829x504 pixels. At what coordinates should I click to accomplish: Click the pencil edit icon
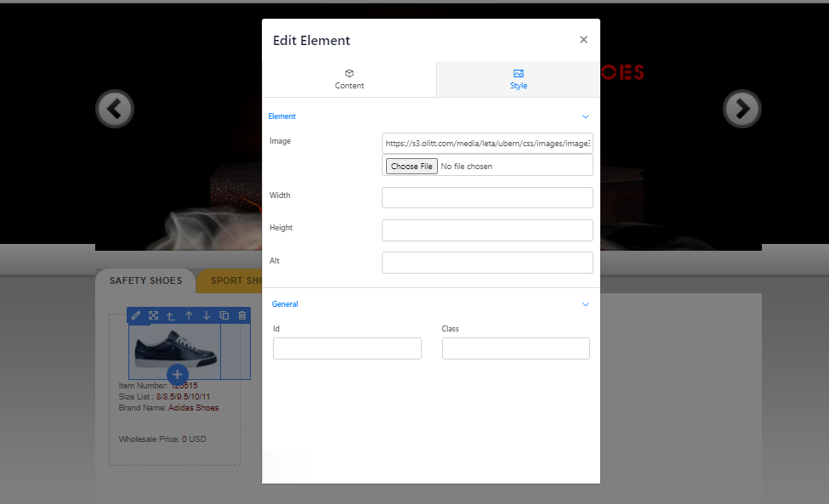tap(136, 315)
